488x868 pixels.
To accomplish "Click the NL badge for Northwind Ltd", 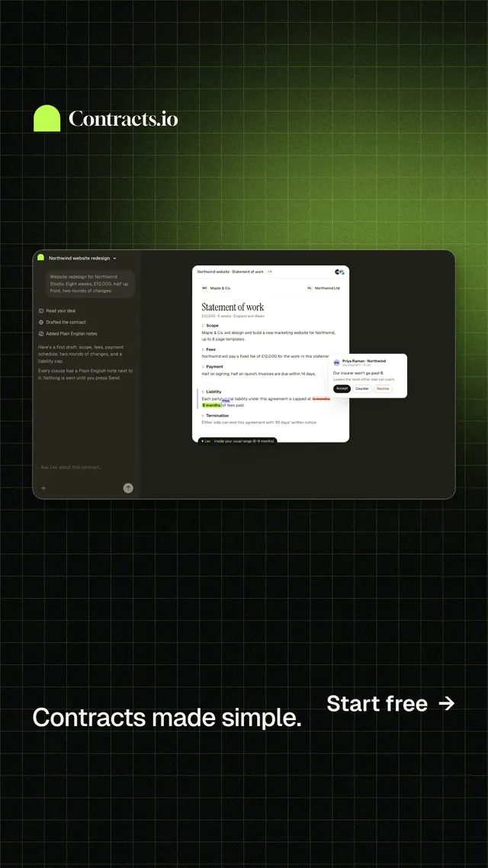I will coord(310,288).
